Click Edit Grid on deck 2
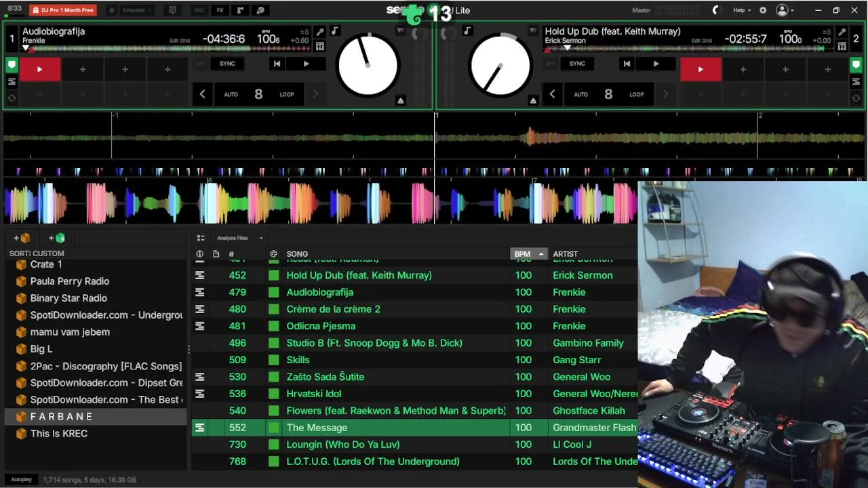Image resolution: width=868 pixels, height=488 pixels. click(702, 41)
